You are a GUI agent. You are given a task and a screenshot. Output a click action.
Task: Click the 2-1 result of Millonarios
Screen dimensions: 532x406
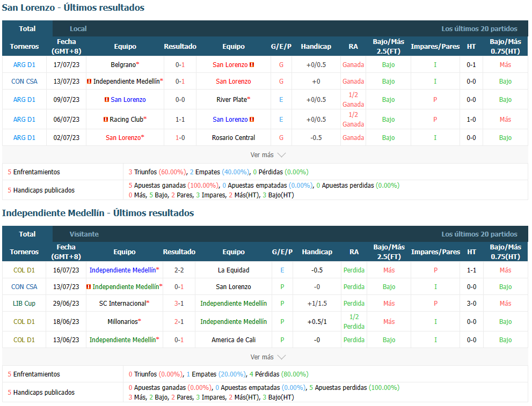[x=179, y=322]
